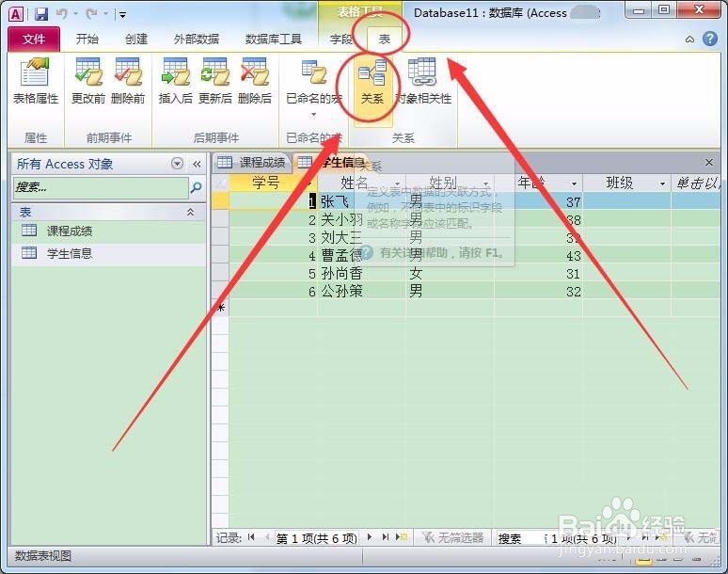The image size is (728, 574).
Task: Switch to the 外部数据 ribbon tab
Action: coord(196,39)
